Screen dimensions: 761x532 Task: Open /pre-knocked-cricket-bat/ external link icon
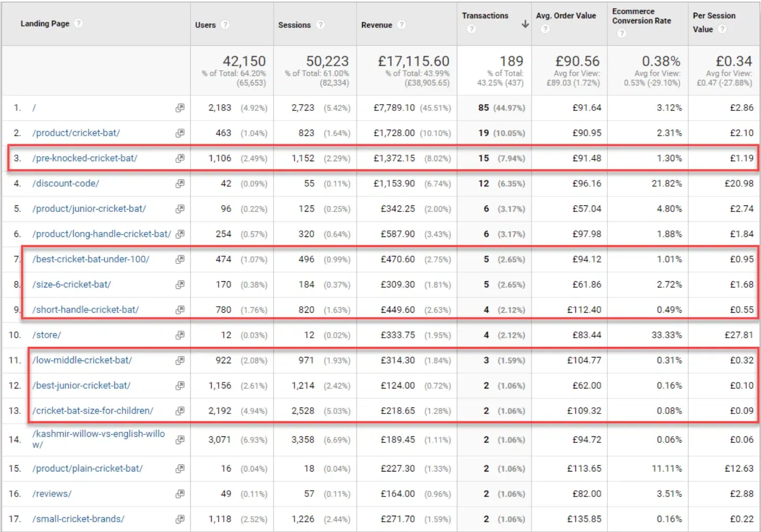(x=180, y=158)
